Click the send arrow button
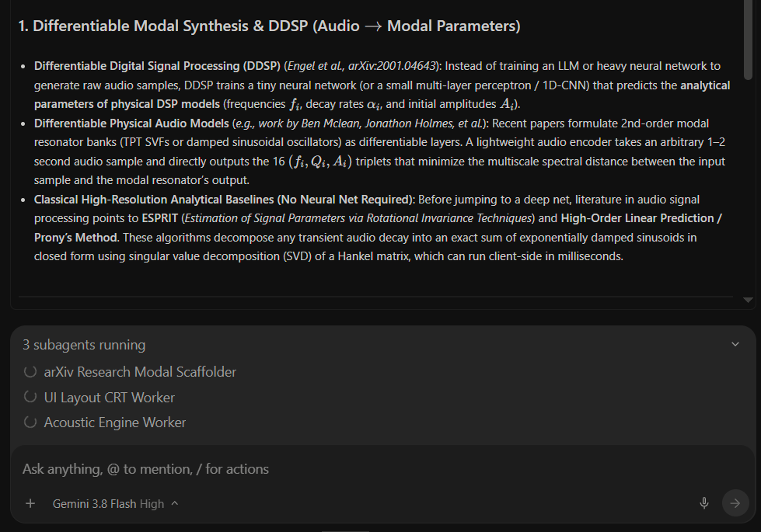 point(735,503)
